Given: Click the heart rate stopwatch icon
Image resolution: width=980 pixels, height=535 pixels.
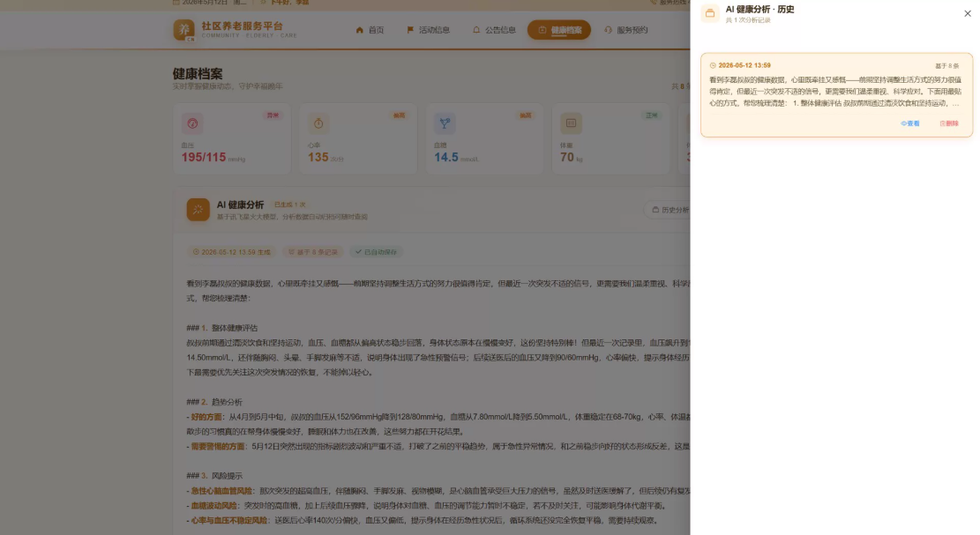Looking at the screenshot, I should 318,123.
